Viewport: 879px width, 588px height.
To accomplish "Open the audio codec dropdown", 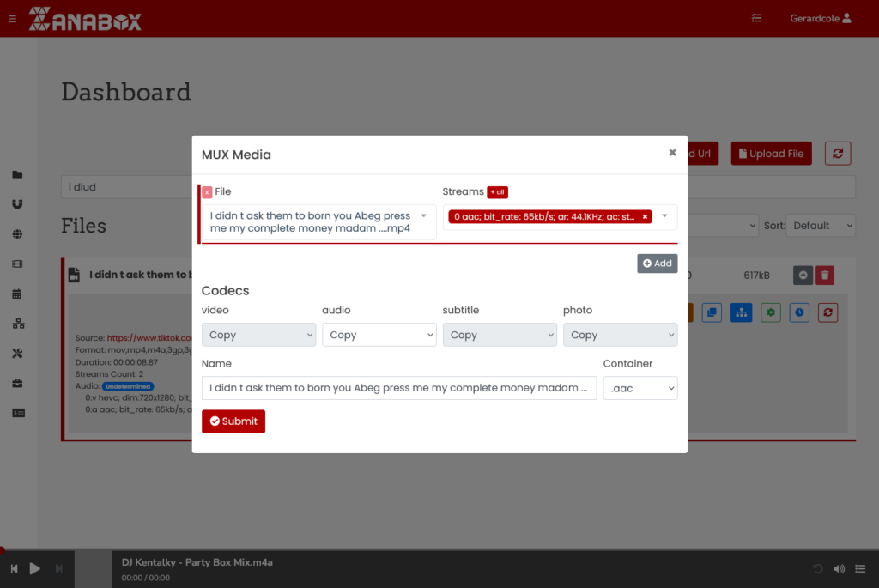I will [379, 335].
